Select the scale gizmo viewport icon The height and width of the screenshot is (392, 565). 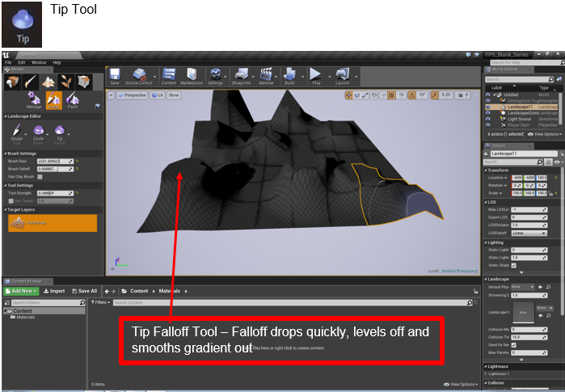365,95
